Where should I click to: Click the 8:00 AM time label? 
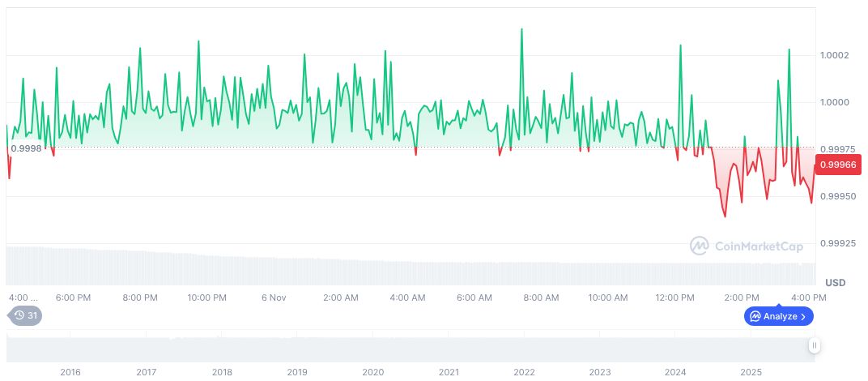(541, 298)
